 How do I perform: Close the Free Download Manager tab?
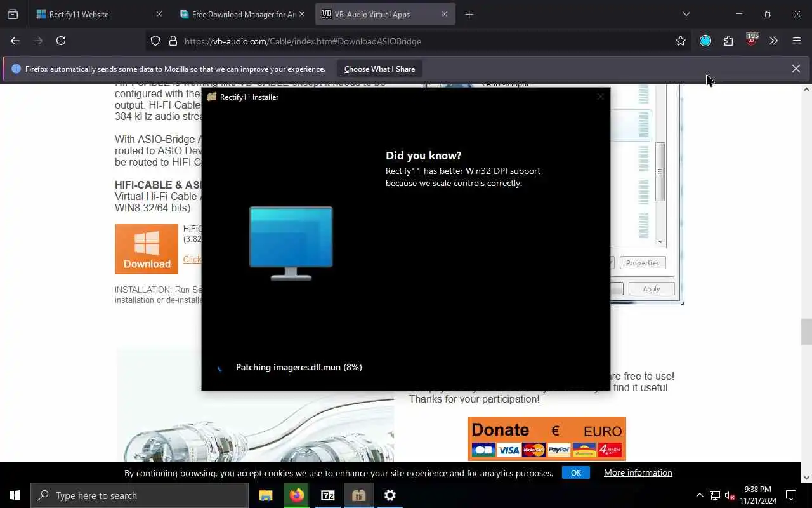[x=302, y=14]
